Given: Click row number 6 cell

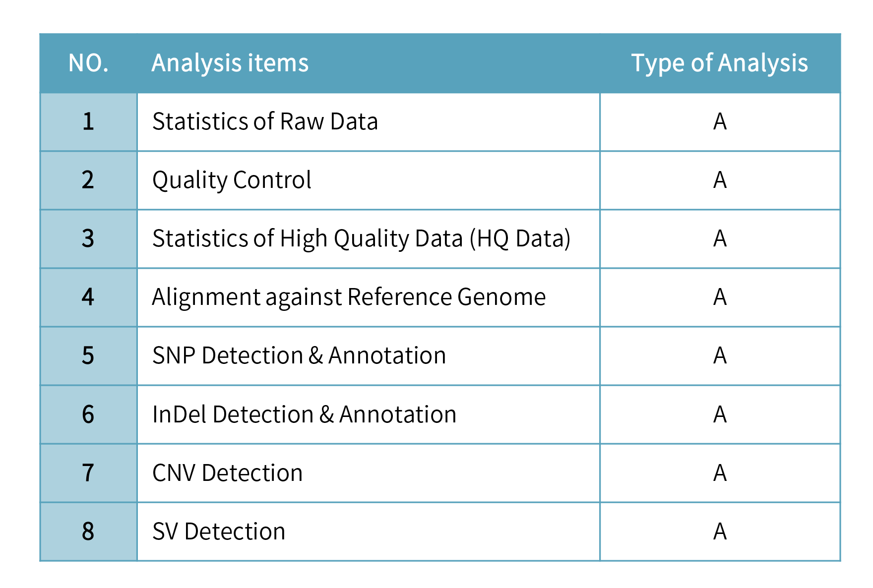Looking at the screenshot, I should point(88,414).
